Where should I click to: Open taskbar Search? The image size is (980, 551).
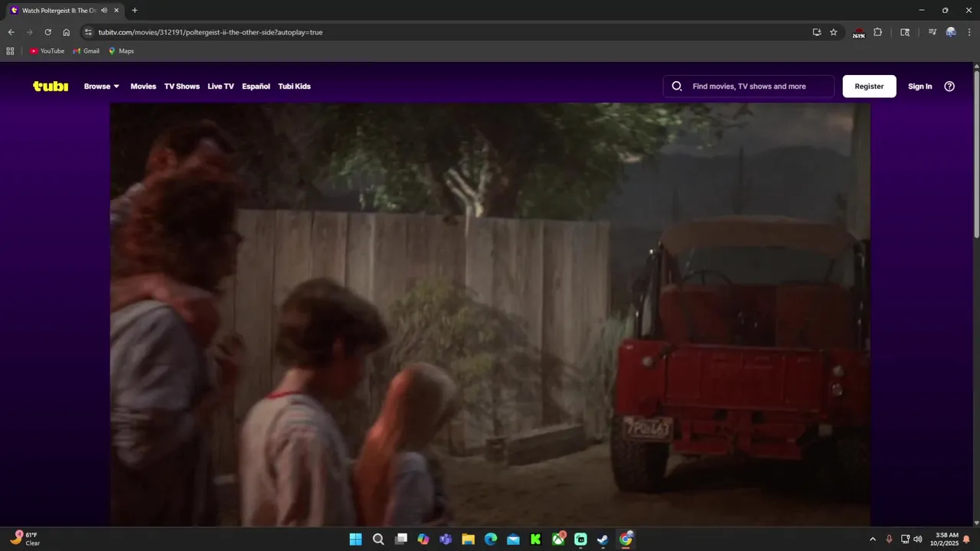[378, 540]
